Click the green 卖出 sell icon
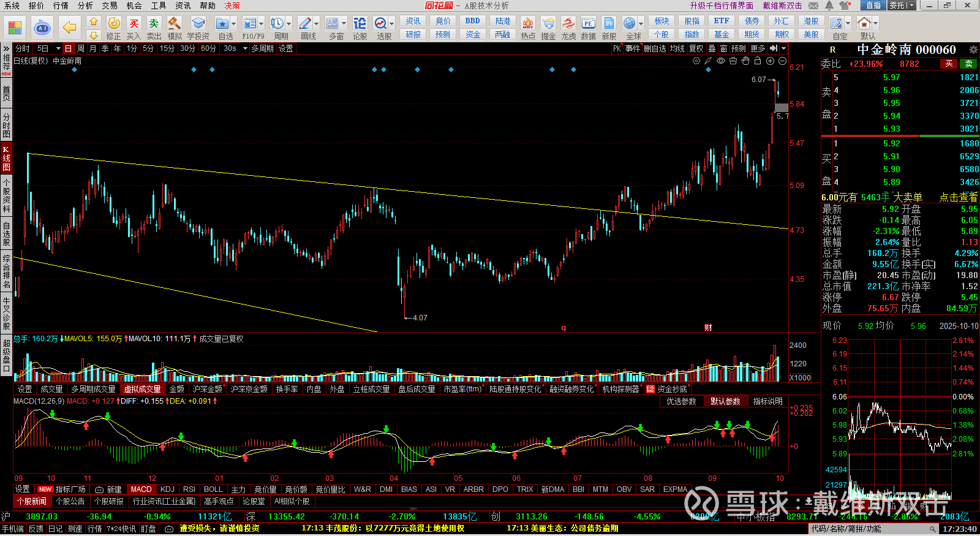This screenshot has height=536, width=980. [x=154, y=23]
